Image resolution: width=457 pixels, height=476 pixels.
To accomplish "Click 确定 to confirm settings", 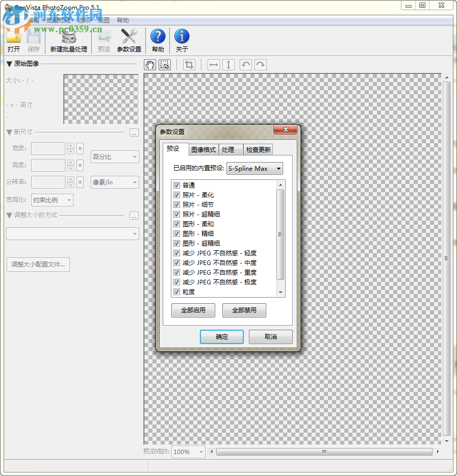I will click(x=221, y=336).
